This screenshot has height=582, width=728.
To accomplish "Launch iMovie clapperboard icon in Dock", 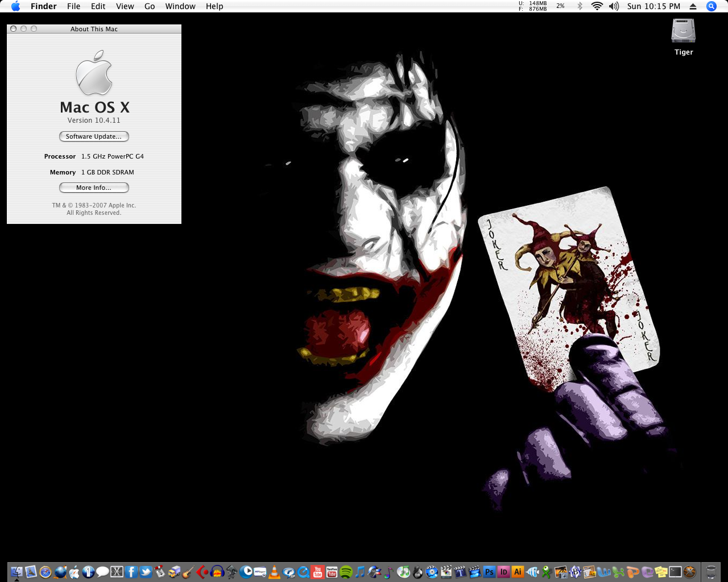I will pyautogui.click(x=474, y=572).
